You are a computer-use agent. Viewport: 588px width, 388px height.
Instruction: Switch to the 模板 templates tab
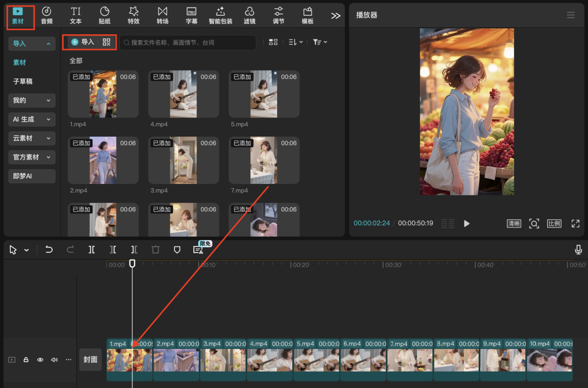(x=308, y=15)
